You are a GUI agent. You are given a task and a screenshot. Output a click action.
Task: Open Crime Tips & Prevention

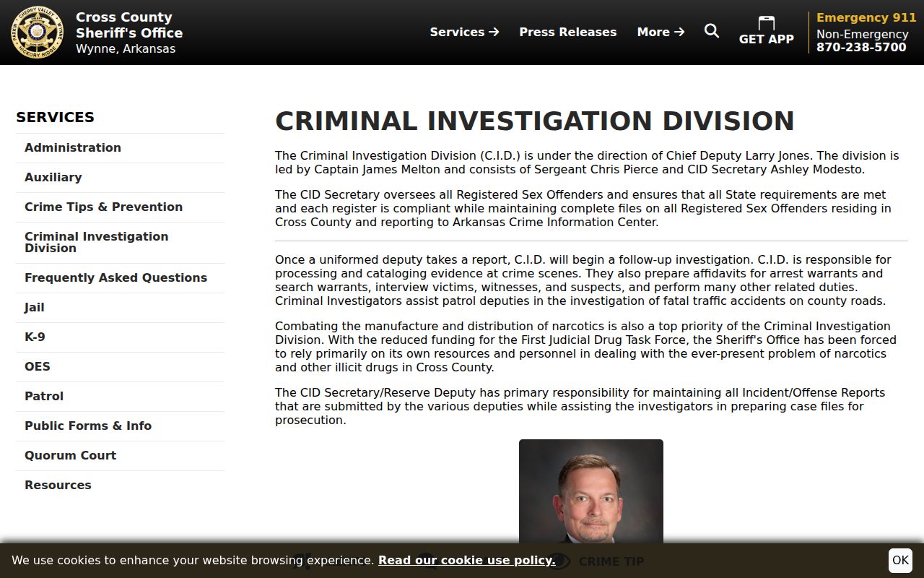[x=121, y=207]
